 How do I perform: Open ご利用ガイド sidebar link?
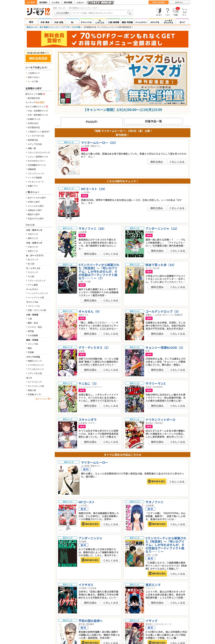pos(33,73)
